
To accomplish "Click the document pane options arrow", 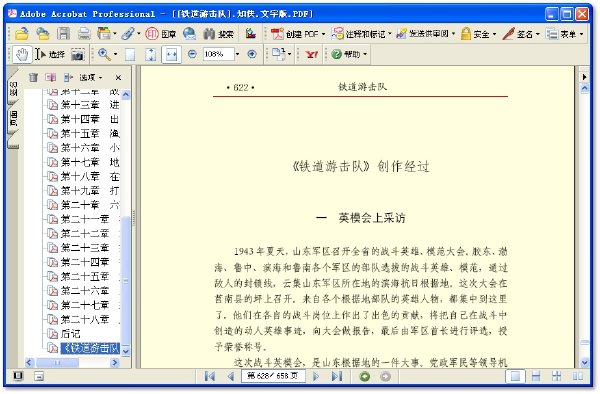I will [584, 77].
